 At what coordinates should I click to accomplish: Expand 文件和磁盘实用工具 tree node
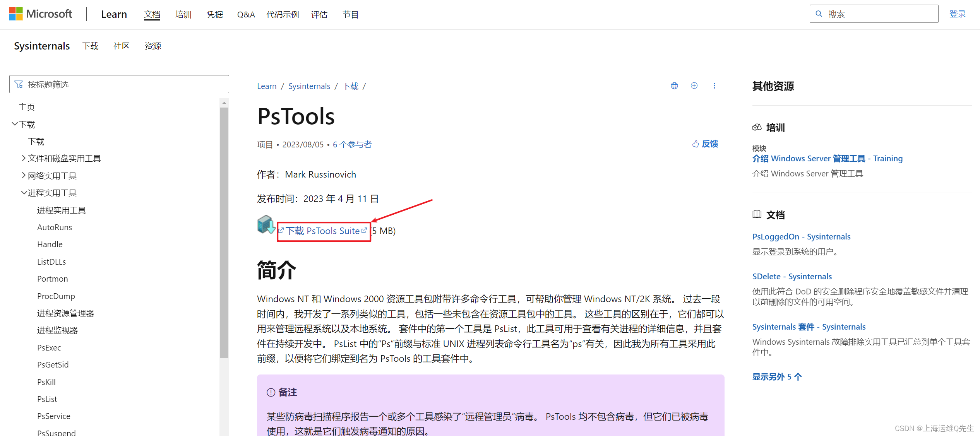[24, 158]
